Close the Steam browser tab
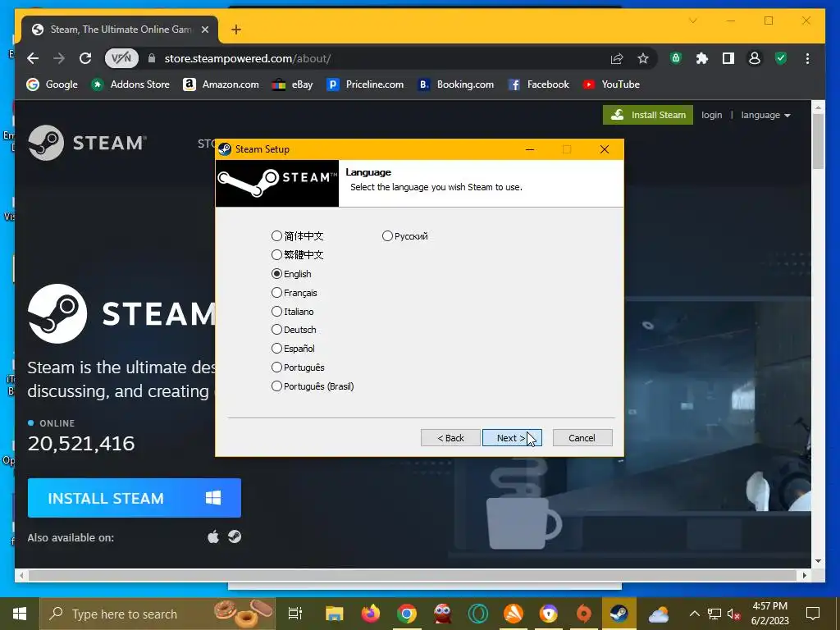Viewport: 840px width, 630px height. [204, 30]
